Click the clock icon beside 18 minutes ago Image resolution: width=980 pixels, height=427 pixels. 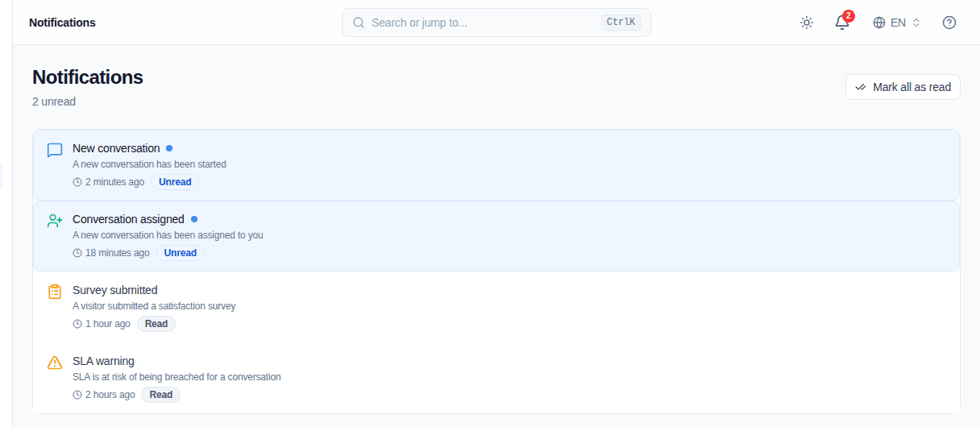click(x=77, y=253)
